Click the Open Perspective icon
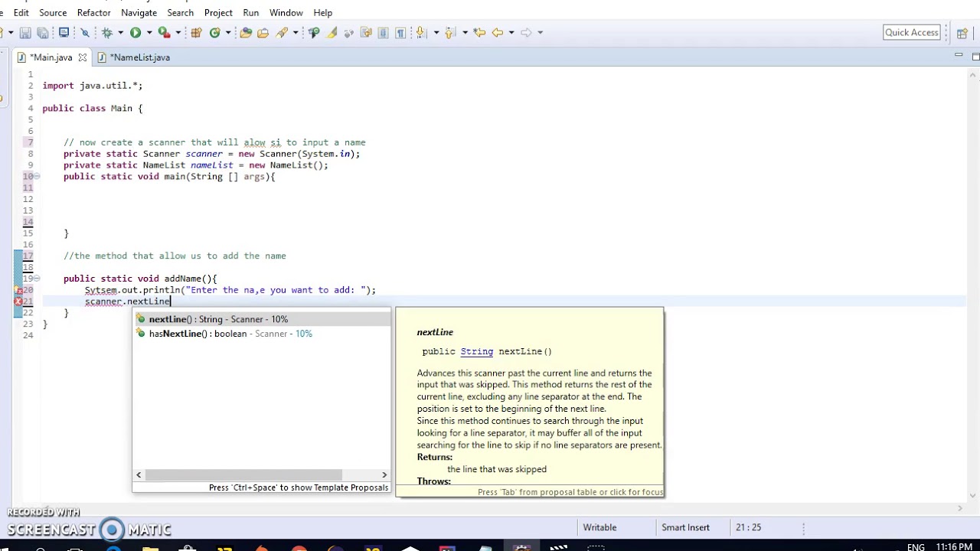The height and width of the screenshot is (551, 980). (962, 32)
